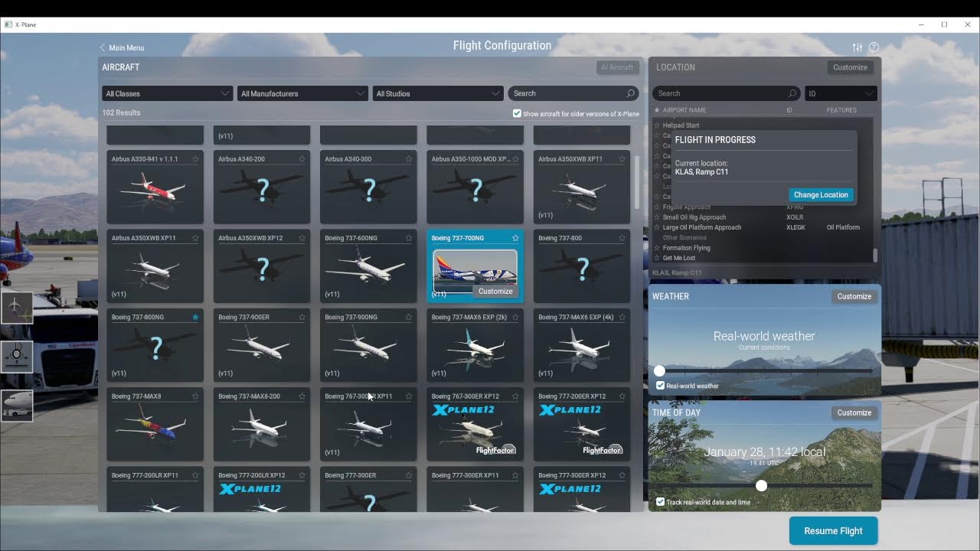
Task: Customize the selected Boeing 737-700NG
Action: click(495, 291)
